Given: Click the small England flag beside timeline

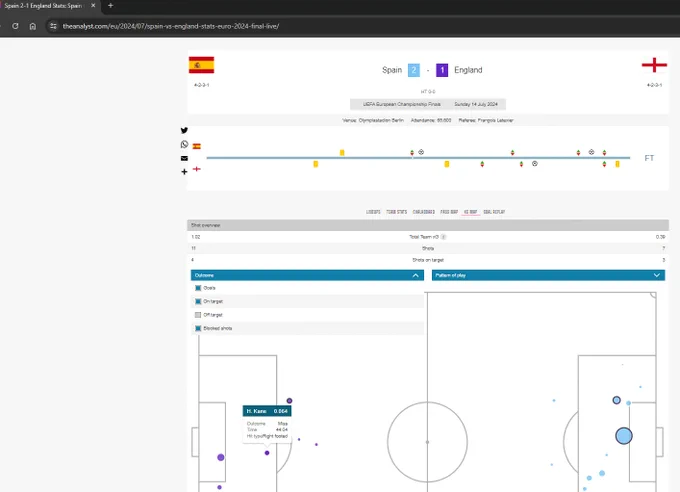Looking at the screenshot, I should pos(196,169).
